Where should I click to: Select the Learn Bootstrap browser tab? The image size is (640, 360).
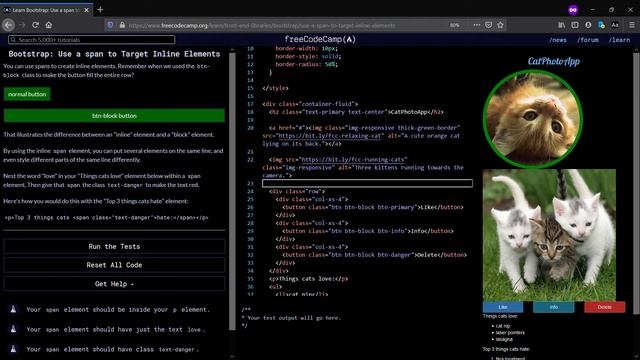(x=46, y=10)
